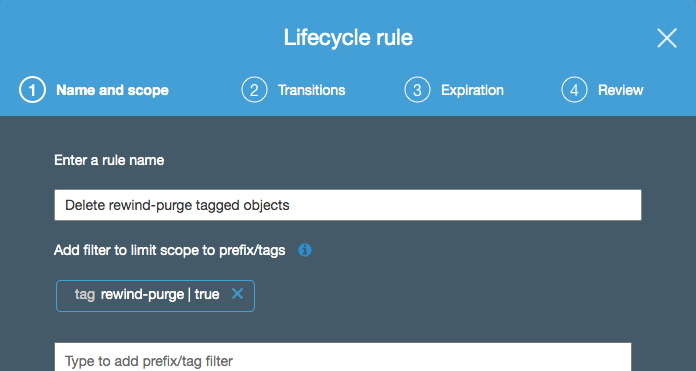This screenshot has width=696, height=371.
Task: Click the gray tag word in chip
Action: (85, 295)
